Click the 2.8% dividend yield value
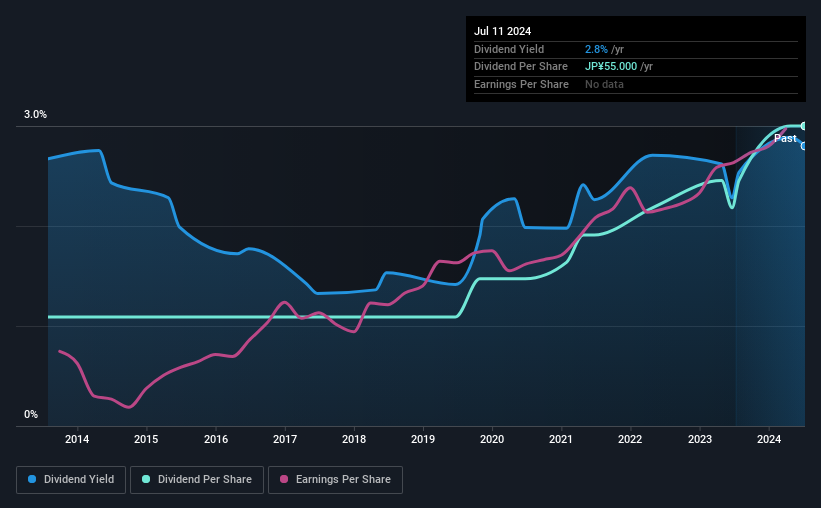821x508 pixels. click(x=596, y=49)
